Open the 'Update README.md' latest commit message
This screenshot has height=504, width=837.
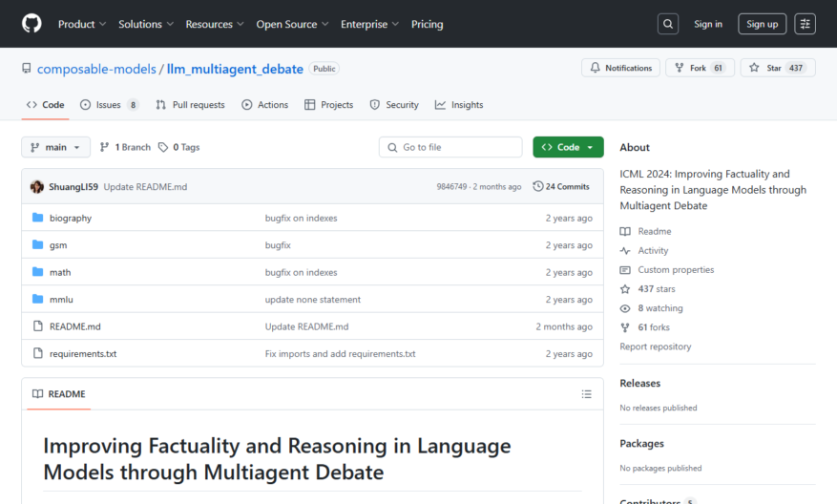(x=145, y=187)
